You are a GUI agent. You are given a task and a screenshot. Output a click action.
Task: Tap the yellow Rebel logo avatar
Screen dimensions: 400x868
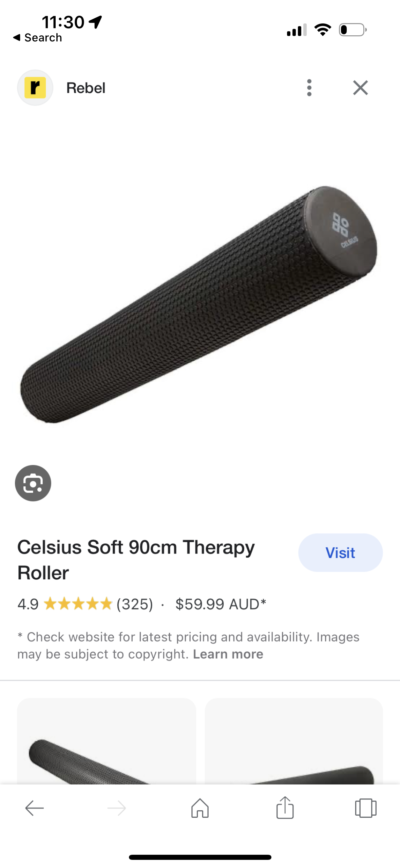tap(35, 88)
